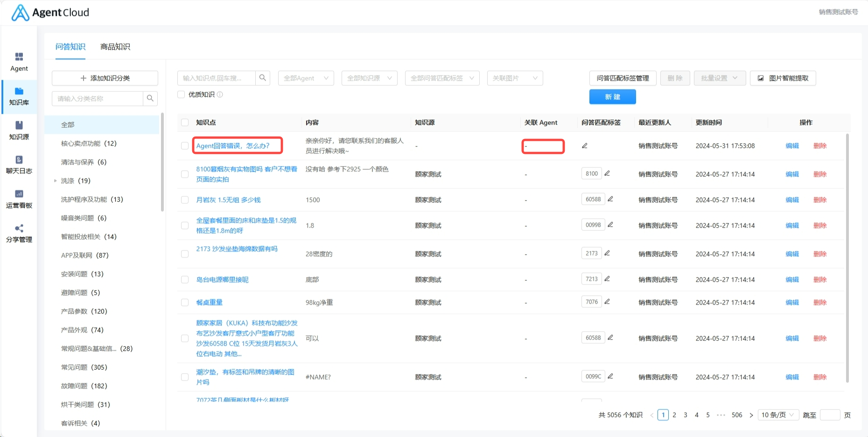The height and width of the screenshot is (437, 868).
Task: Check the 餐桌重量 row checkbox
Action: coord(185,303)
